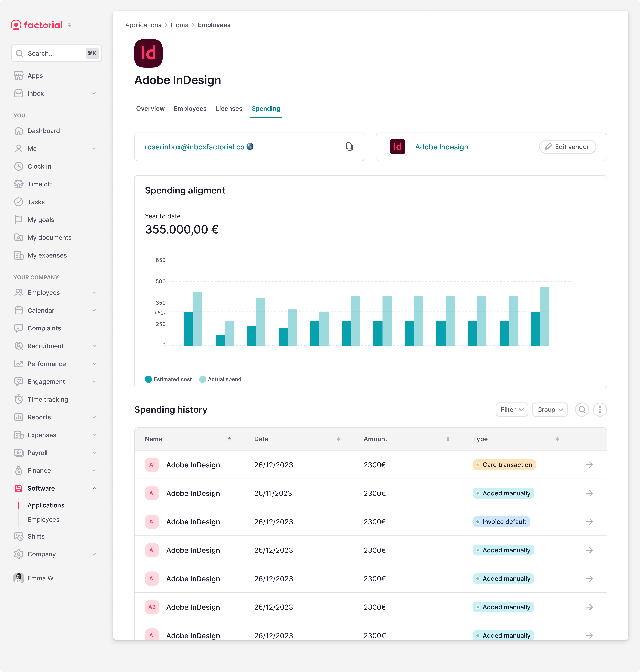Click the Adobe InDesign vendor logo
This screenshot has height=672, width=640.
click(397, 147)
